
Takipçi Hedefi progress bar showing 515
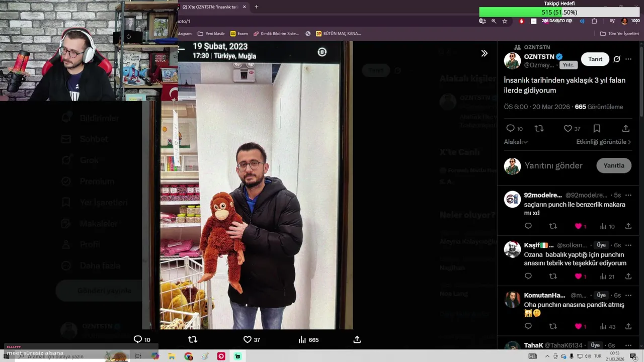(x=559, y=12)
